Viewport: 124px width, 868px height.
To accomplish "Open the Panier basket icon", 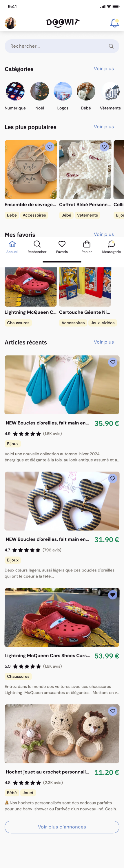I will tap(87, 244).
